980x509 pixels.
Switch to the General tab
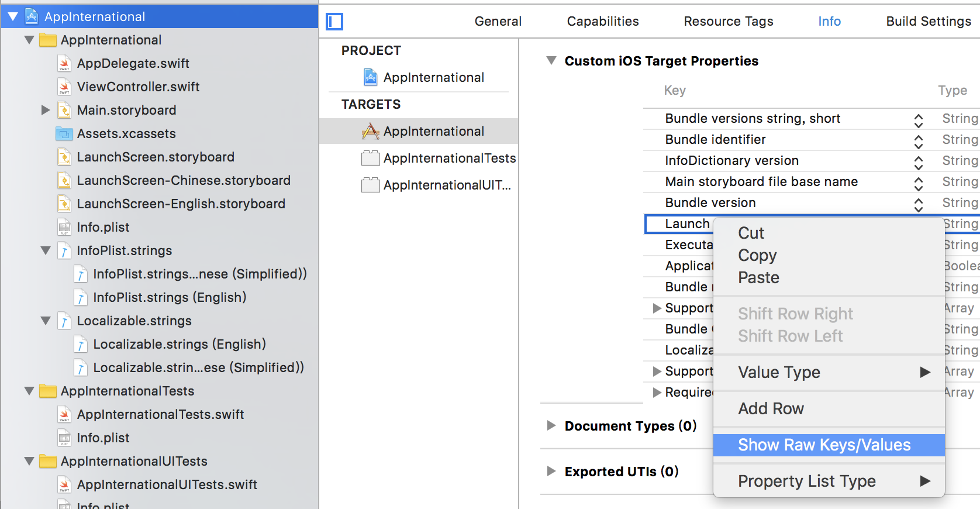498,22
